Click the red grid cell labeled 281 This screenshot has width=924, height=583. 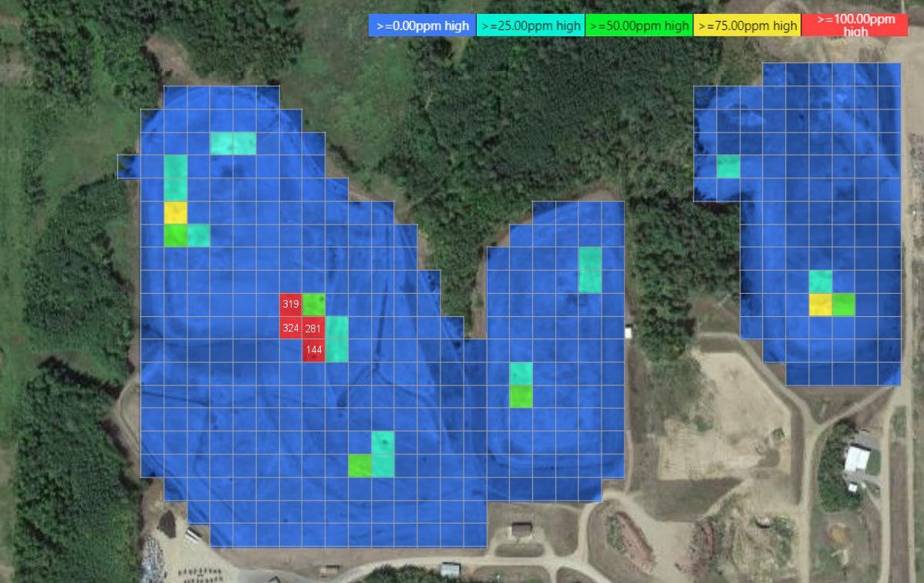click(x=313, y=328)
